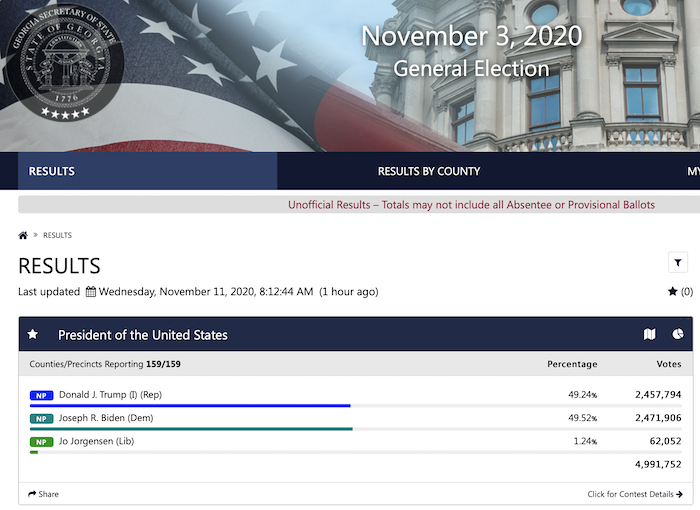Click the green NP badge beside Jo Jorgensen
The image size is (700, 510).
point(42,442)
